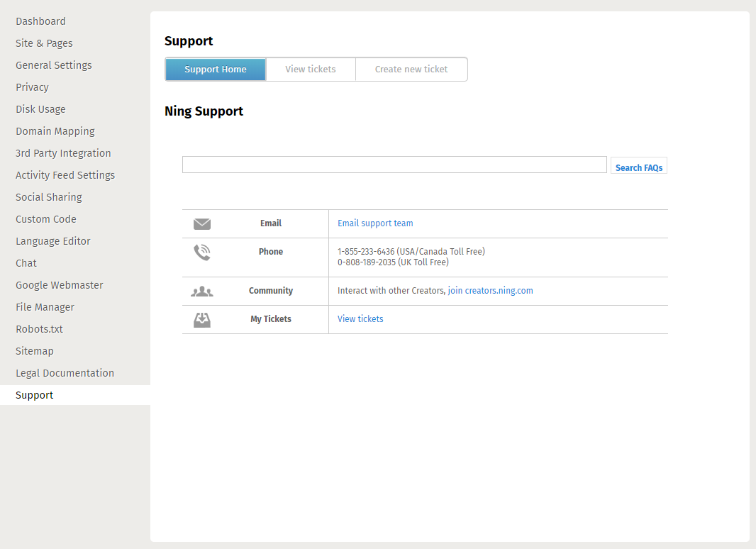Click the Community people icon
Viewport: 756px width, 549px height.
point(202,292)
